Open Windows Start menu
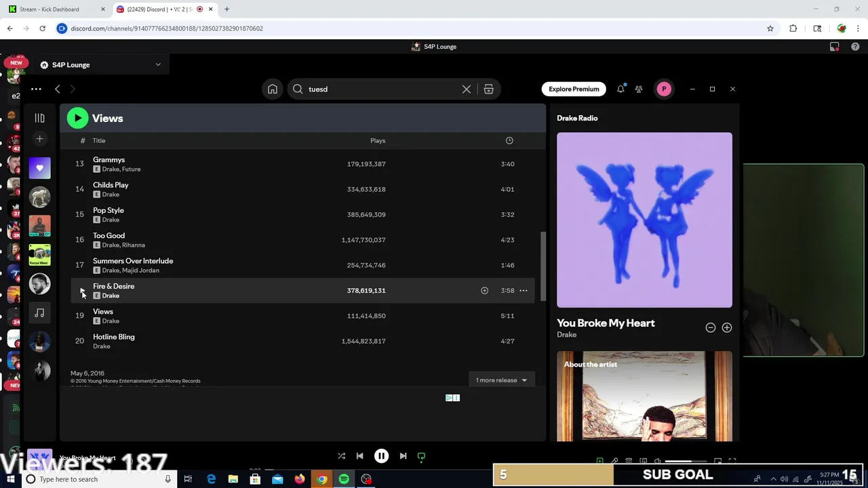 10,479
